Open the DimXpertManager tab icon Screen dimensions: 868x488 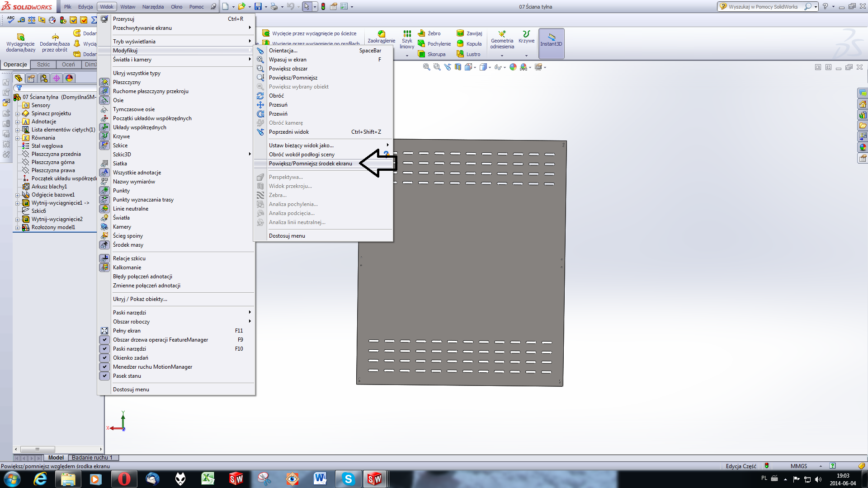(57, 78)
